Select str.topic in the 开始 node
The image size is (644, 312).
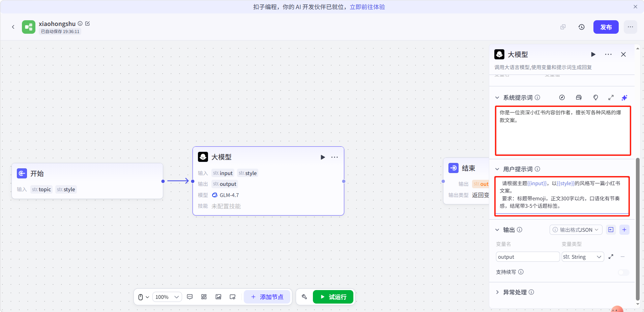[41, 189]
